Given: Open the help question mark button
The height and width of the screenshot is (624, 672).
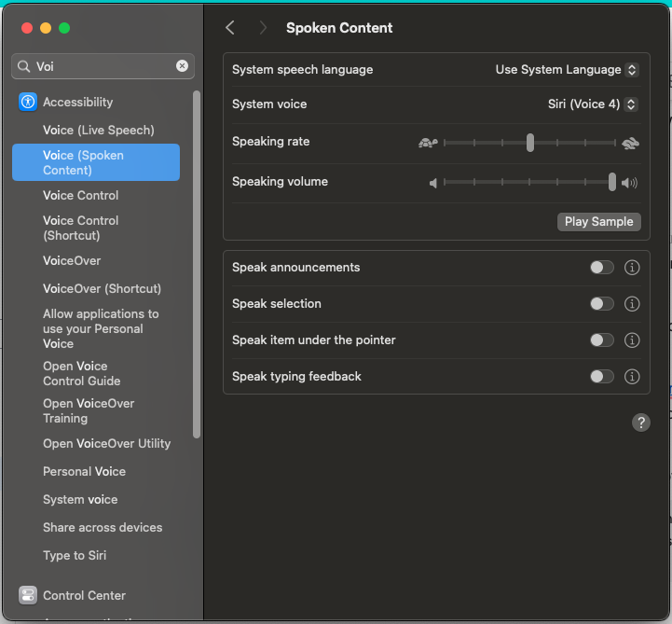Looking at the screenshot, I should click(x=640, y=423).
